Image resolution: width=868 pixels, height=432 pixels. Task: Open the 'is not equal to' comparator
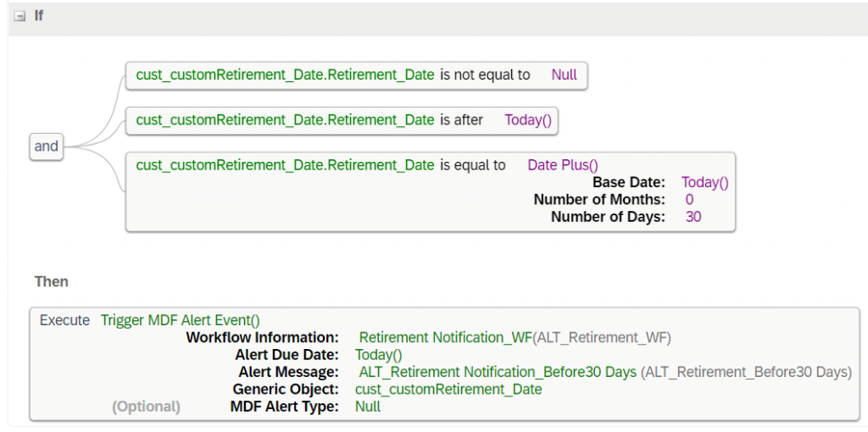point(485,75)
